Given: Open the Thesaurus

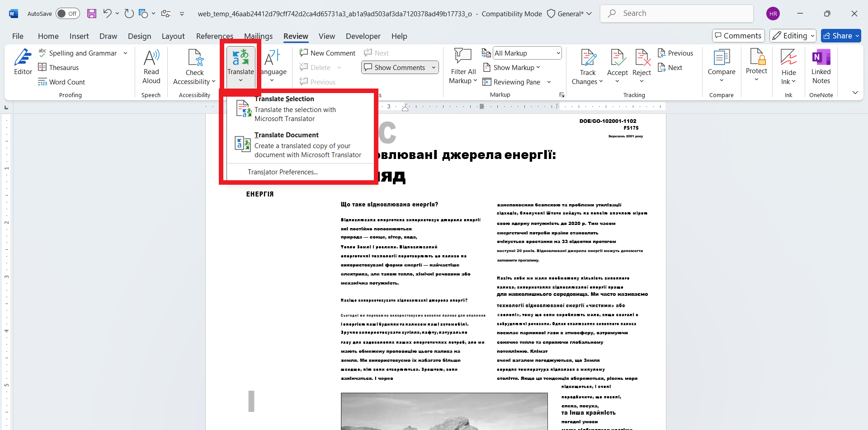Looking at the screenshot, I should click(x=58, y=68).
